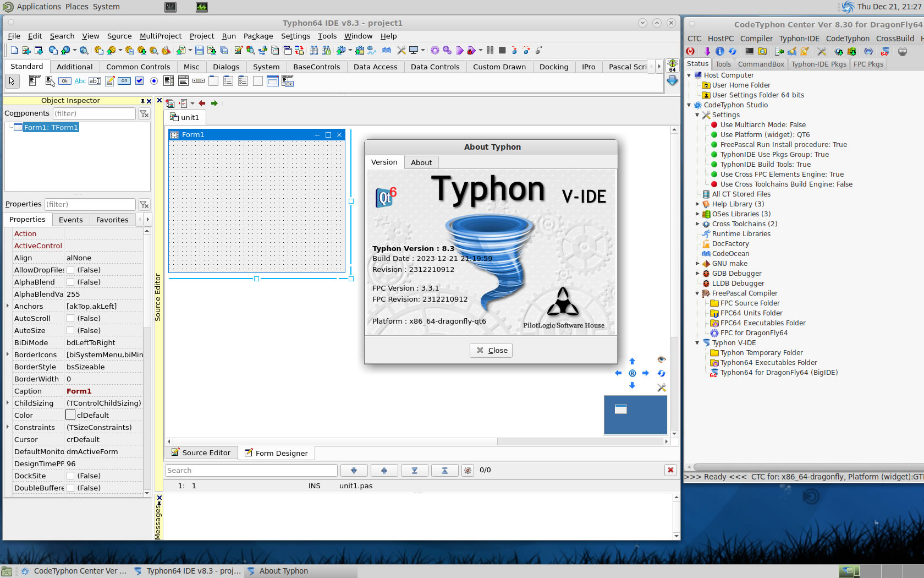
Task: Toggle the AutoScroll property checkbox
Action: coord(70,318)
